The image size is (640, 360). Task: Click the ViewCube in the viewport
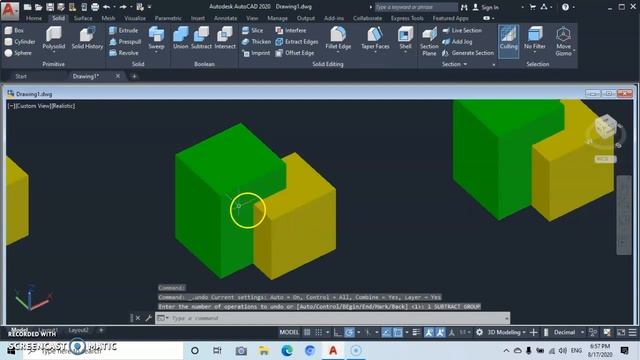tap(605, 127)
